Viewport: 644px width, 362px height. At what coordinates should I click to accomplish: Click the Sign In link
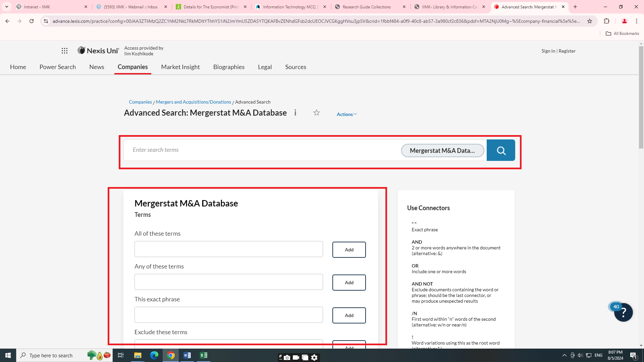(x=548, y=51)
